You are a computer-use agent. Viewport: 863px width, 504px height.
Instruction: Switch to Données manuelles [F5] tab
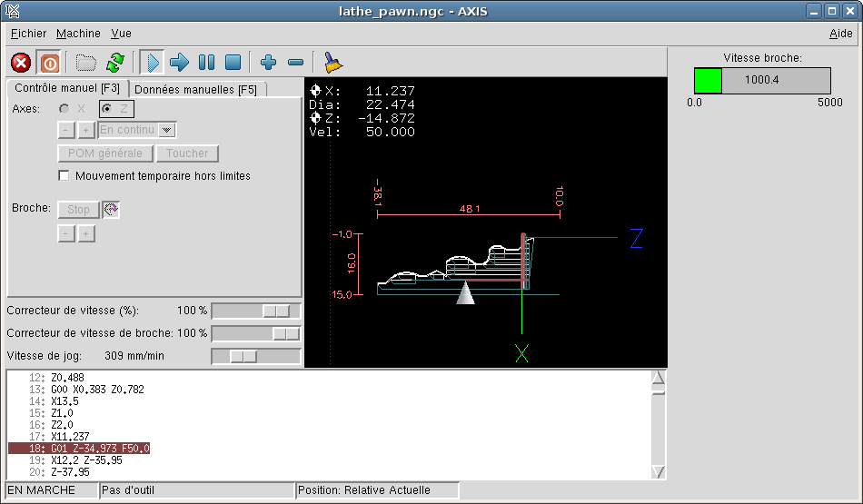pyautogui.click(x=195, y=89)
